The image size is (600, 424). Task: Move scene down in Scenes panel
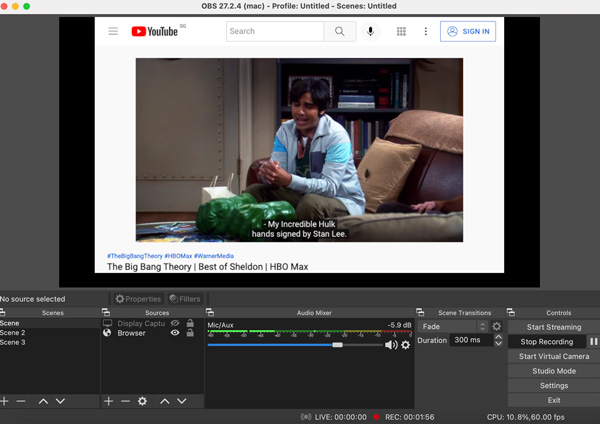click(x=60, y=401)
